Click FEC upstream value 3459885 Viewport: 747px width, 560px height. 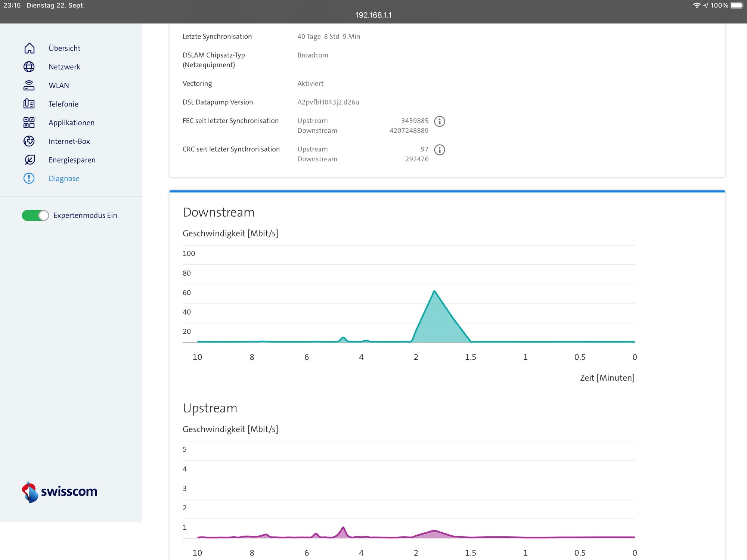(415, 121)
